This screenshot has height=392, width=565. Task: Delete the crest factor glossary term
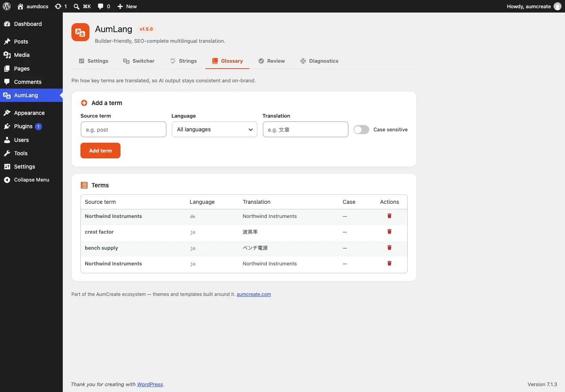pyautogui.click(x=389, y=232)
